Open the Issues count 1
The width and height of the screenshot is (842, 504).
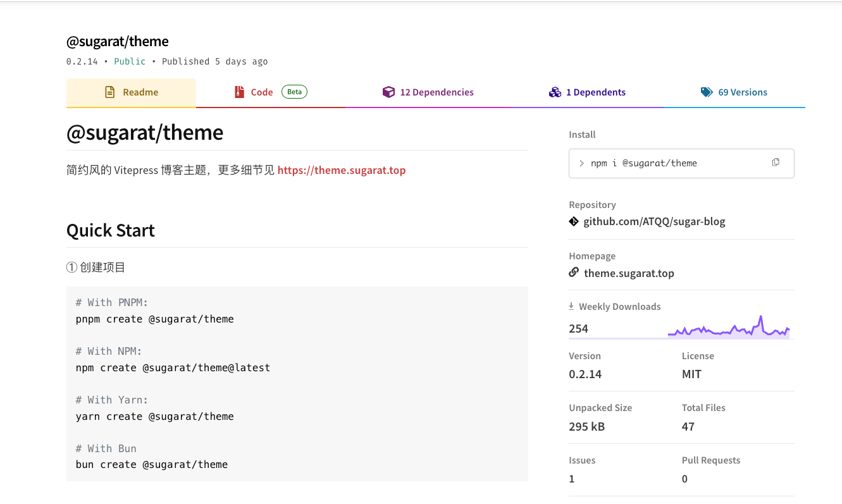pyautogui.click(x=572, y=479)
